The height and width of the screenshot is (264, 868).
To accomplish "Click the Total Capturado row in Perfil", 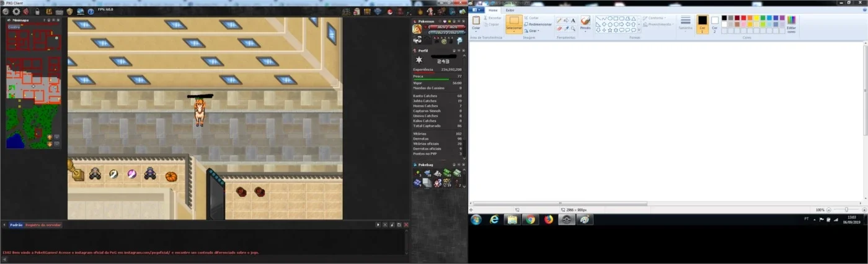I will point(438,125).
